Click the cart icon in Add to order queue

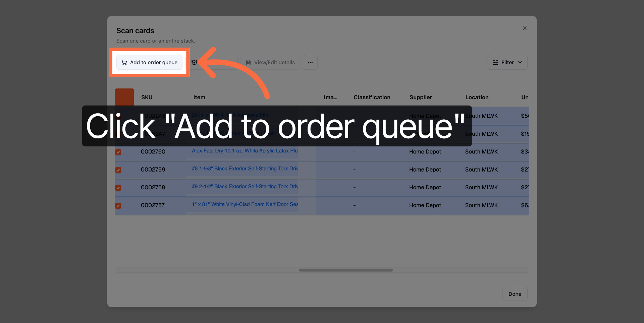pos(124,62)
